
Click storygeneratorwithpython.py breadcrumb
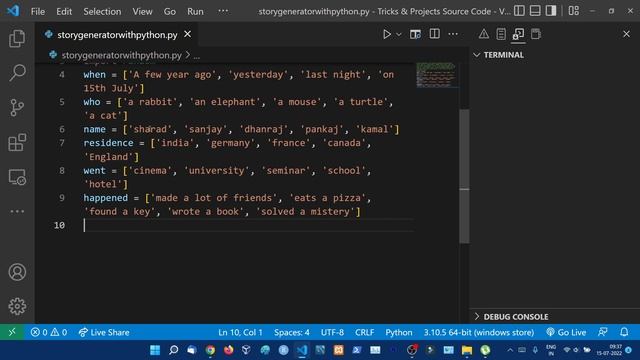tap(122, 55)
